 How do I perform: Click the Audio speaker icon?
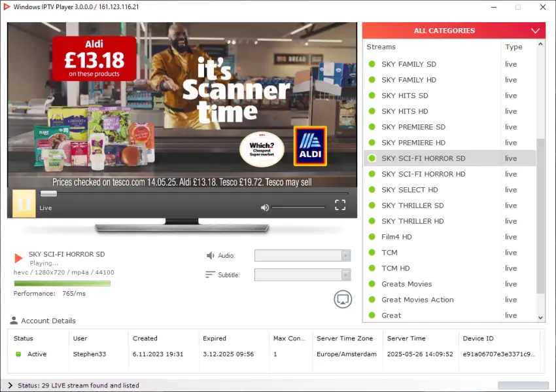tap(210, 255)
